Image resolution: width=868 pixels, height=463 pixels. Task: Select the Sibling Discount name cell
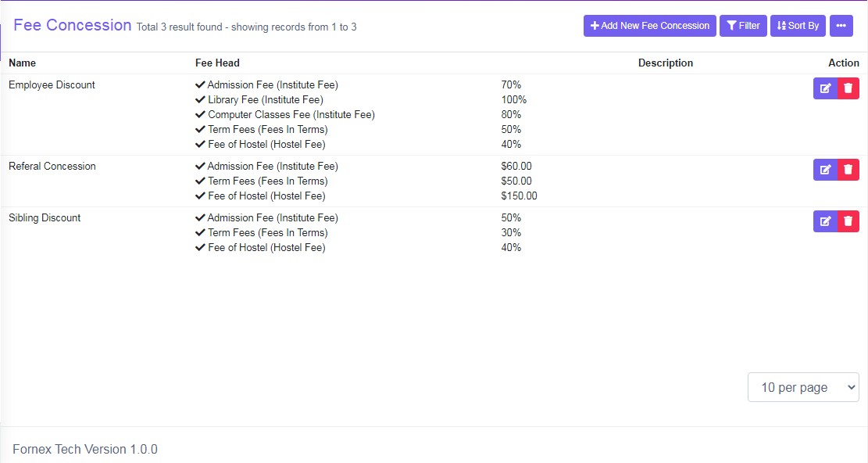click(45, 217)
